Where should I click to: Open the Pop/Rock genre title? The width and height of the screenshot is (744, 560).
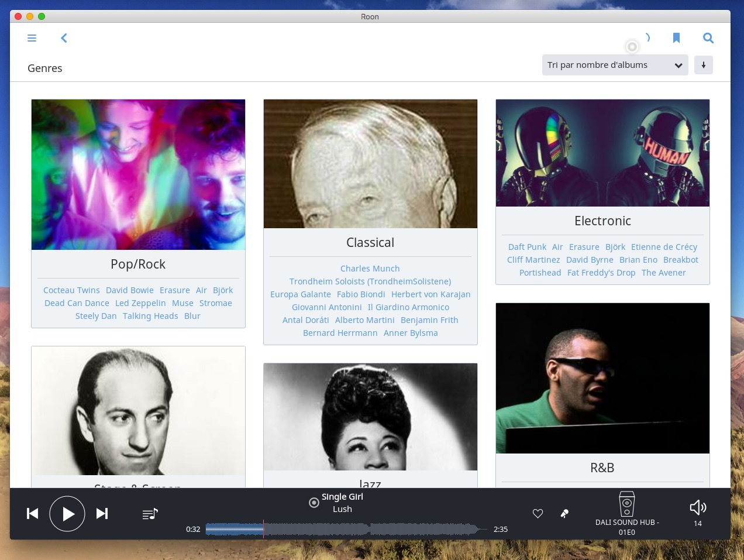point(138,264)
